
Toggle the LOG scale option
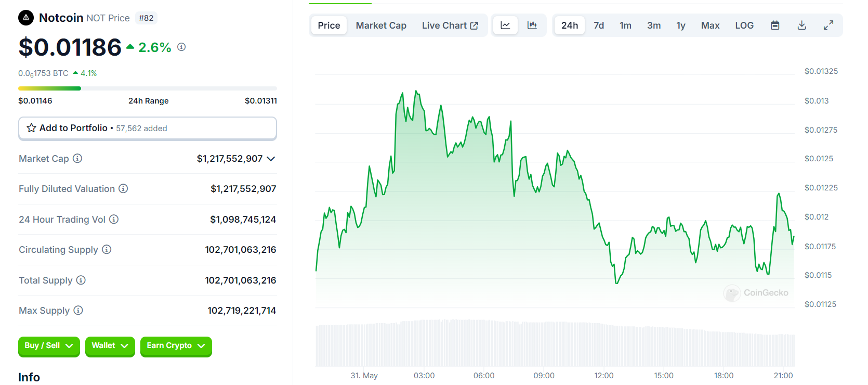coord(744,25)
